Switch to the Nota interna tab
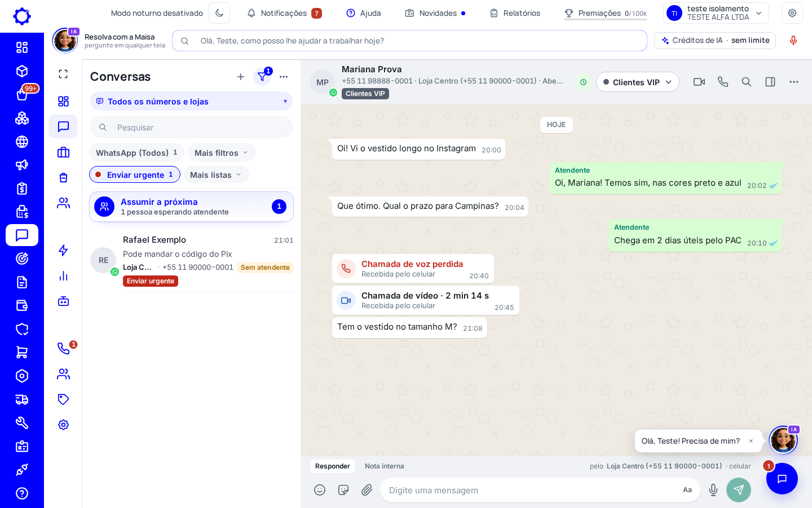 (385, 466)
